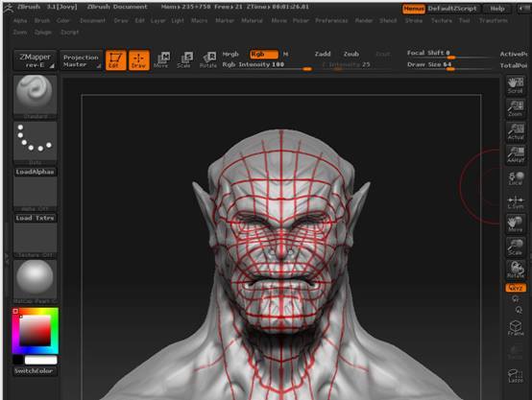This screenshot has width=532, height=400.
Task: Open the Zplugin menu
Action: pyautogui.click(x=43, y=33)
